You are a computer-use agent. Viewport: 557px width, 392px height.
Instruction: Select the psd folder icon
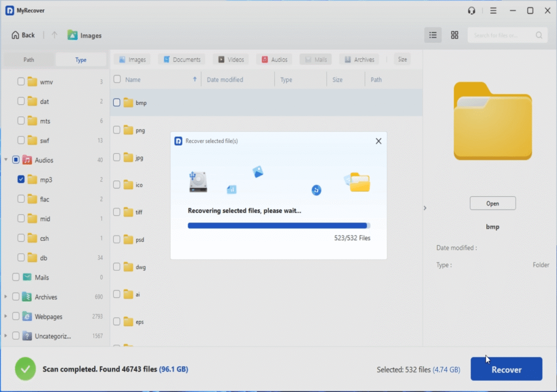128,239
